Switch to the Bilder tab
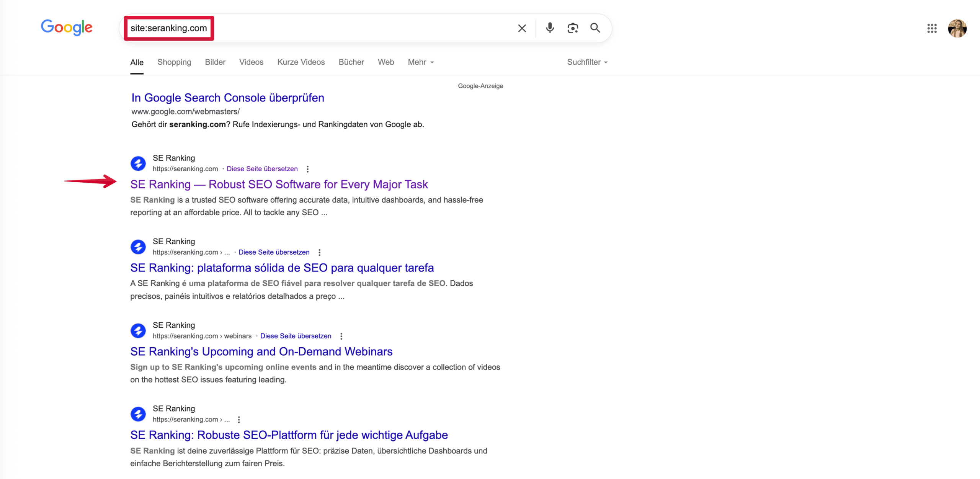 tap(215, 62)
